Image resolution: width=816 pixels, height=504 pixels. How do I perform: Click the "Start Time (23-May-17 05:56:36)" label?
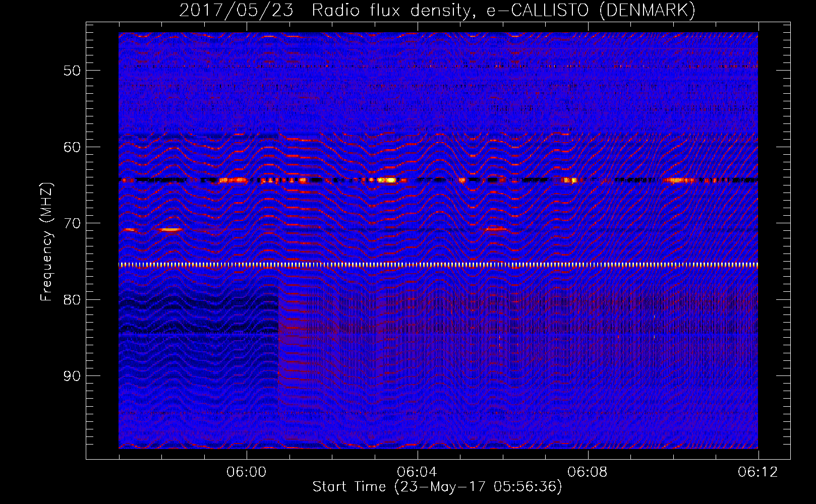(437, 487)
